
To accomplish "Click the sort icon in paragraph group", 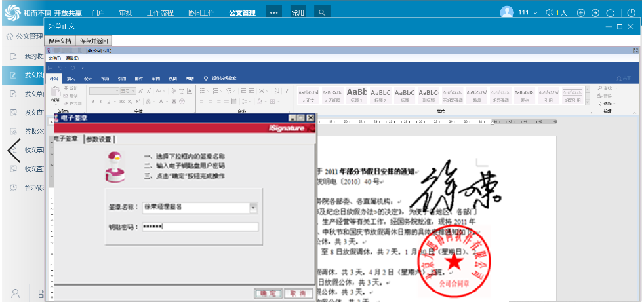I will pyautogui.click(x=276, y=91).
